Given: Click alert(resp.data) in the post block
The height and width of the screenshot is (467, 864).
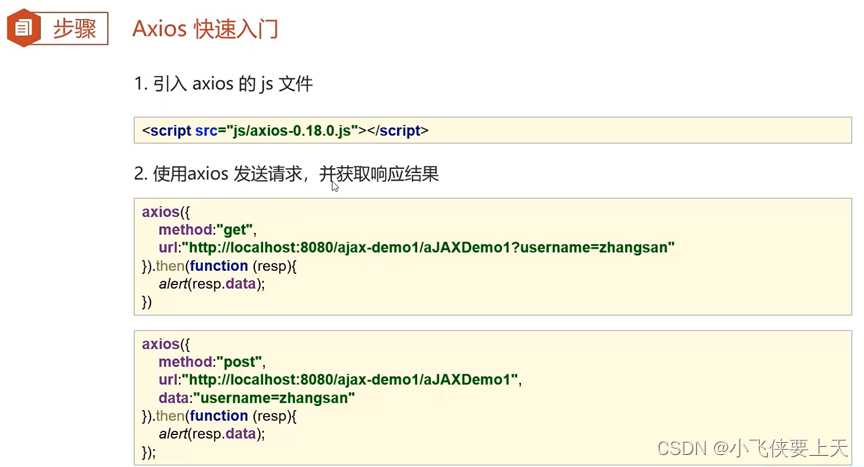Looking at the screenshot, I should tap(212, 434).
